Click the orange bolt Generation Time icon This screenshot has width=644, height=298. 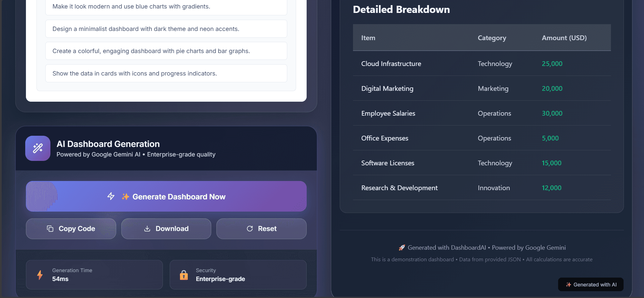click(x=40, y=275)
